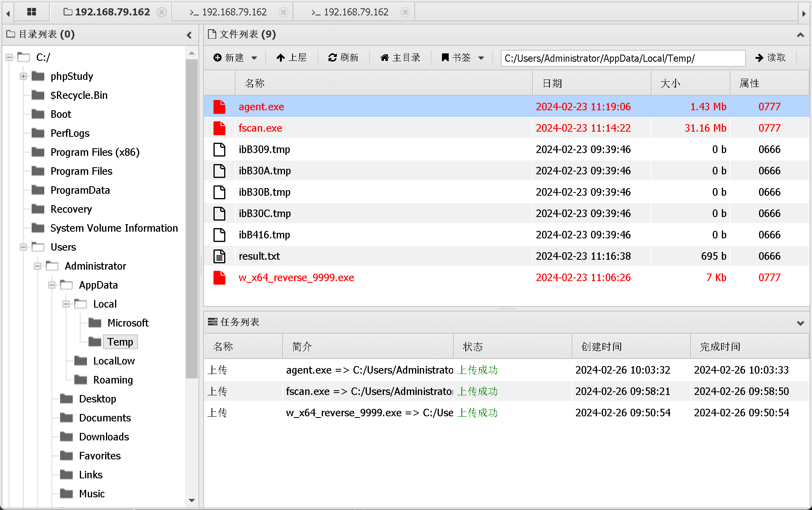Close the first 192.168.79.162 file tab
Image resolution: width=812 pixels, height=510 pixels.
tap(162, 12)
